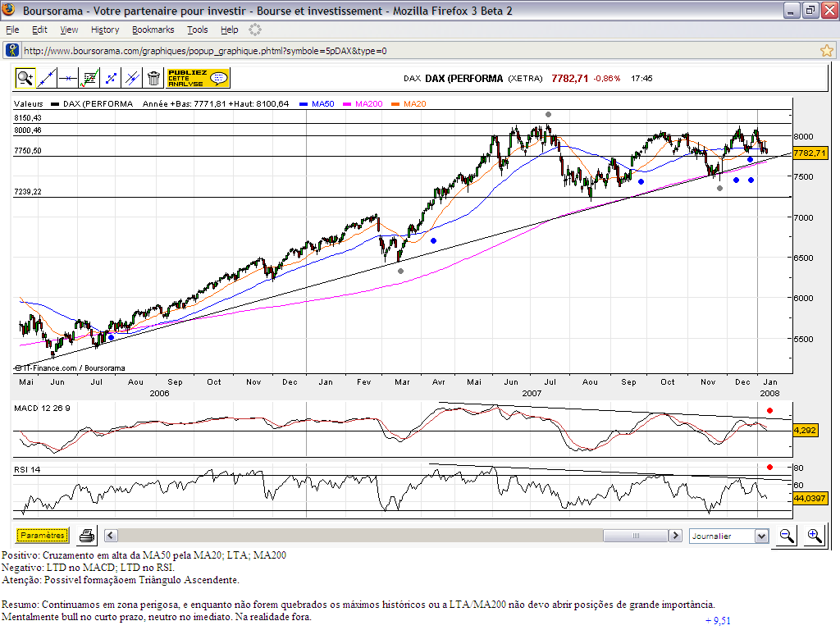
Task: Open the chart indicators tool
Action: (x=89, y=78)
